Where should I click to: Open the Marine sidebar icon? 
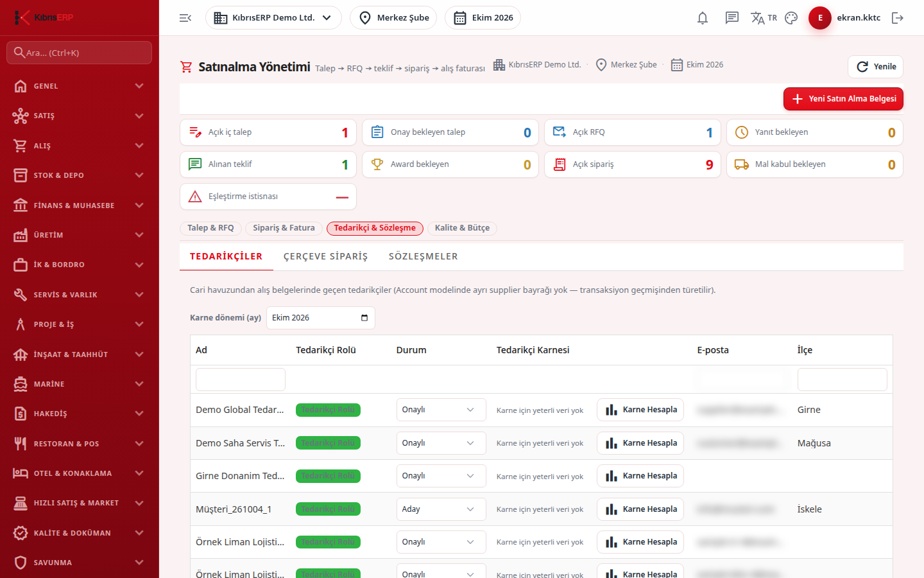[x=21, y=384]
